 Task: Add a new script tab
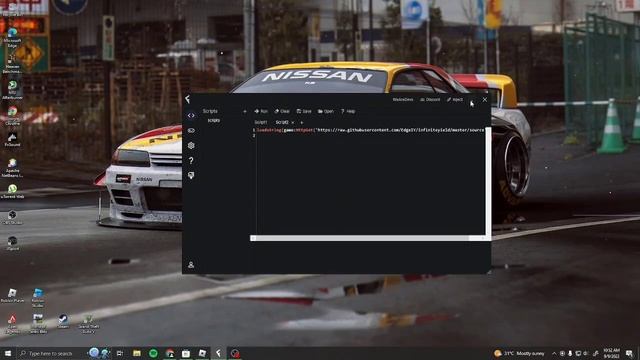[x=302, y=122]
